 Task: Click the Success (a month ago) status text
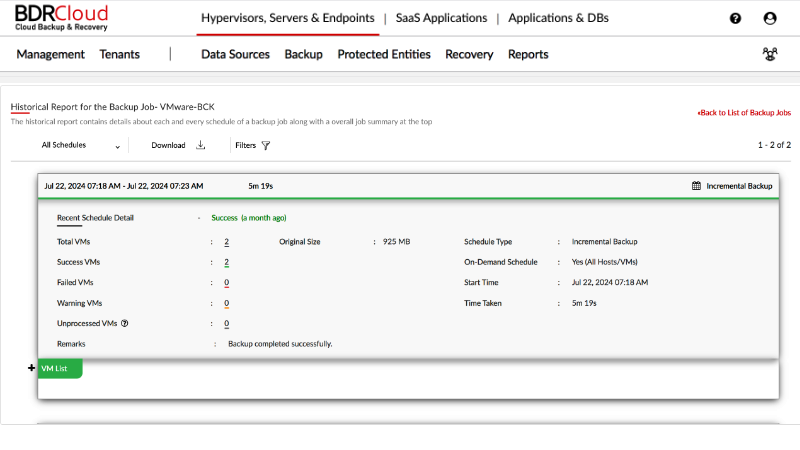tap(249, 218)
